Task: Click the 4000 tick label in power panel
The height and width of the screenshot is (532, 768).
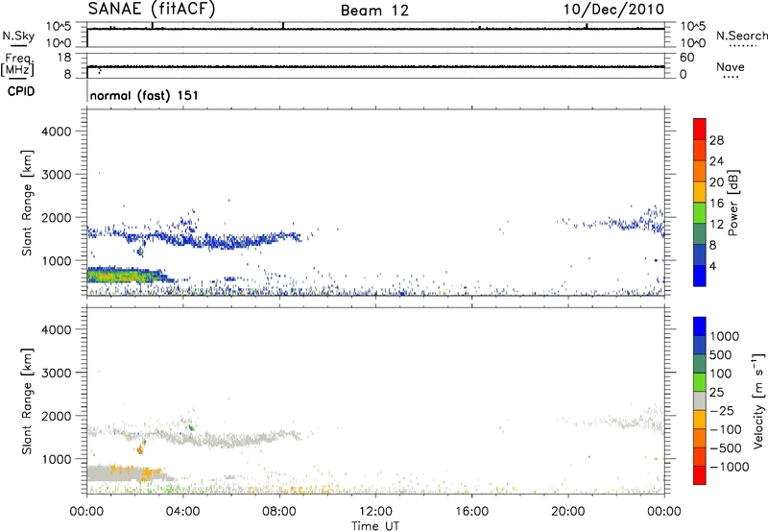Action: pos(57,132)
